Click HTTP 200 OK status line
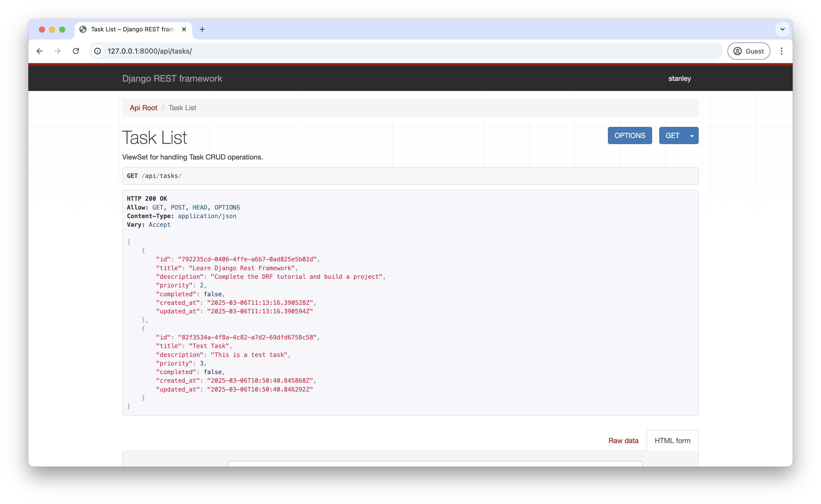This screenshot has width=821, height=504. pos(147,199)
